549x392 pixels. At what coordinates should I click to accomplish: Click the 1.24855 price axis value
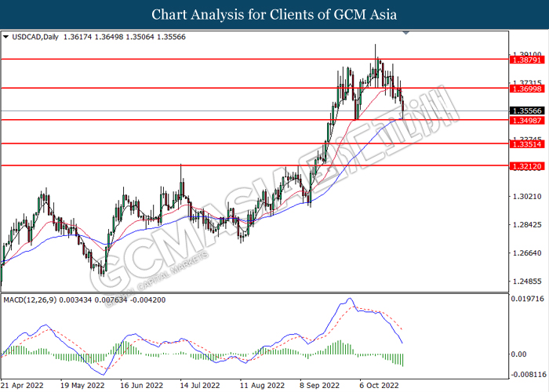(x=527, y=281)
